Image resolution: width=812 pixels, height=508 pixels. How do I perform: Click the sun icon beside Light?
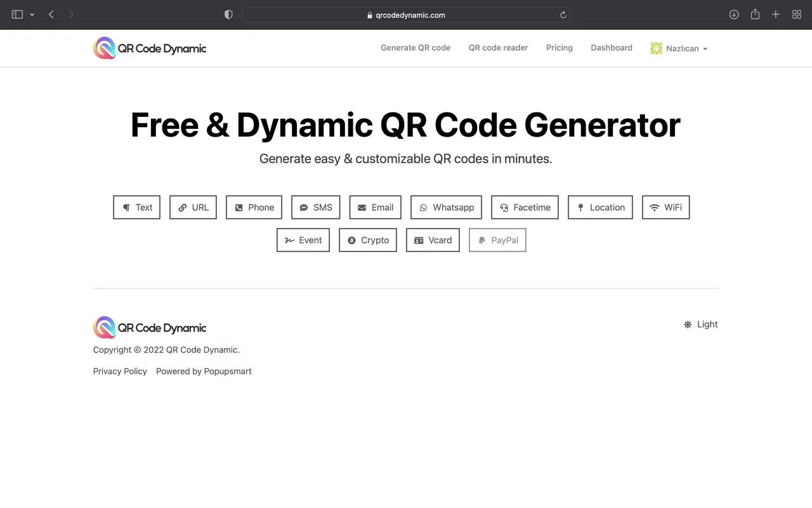(688, 324)
